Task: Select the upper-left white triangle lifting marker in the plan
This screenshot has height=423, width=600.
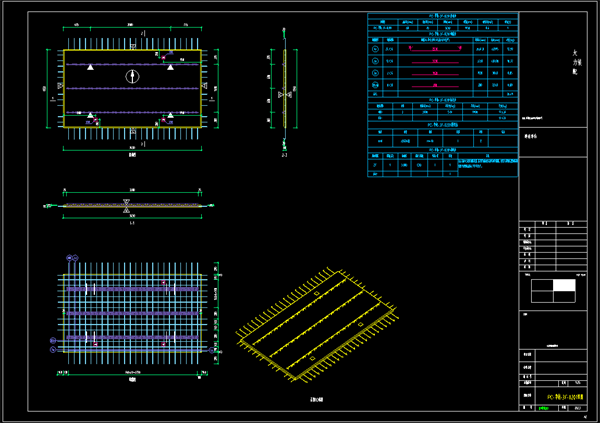Action: (x=90, y=67)
